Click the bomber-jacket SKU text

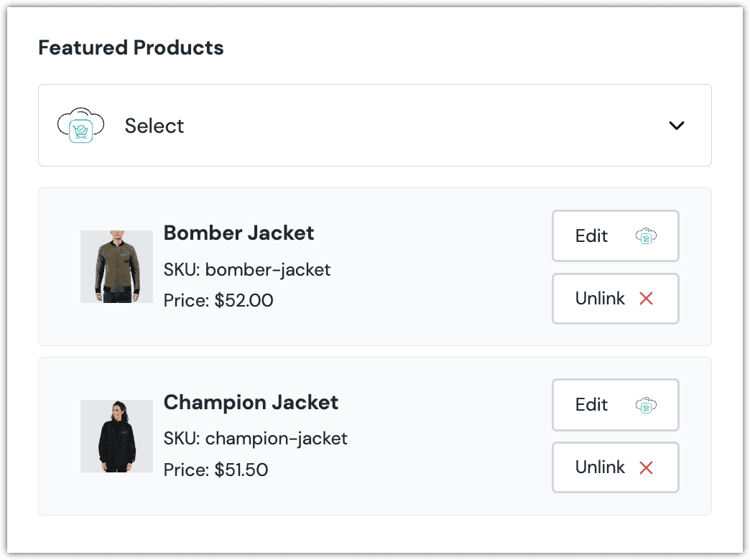tap(247, 270)
